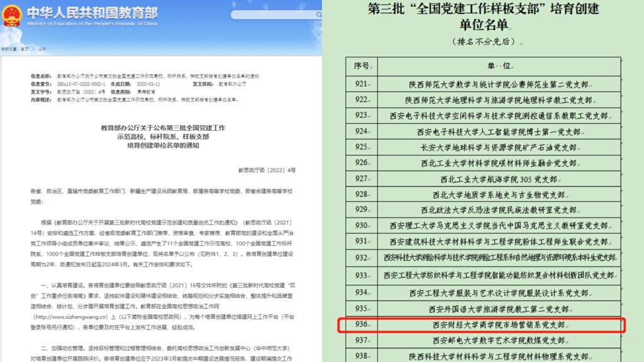Select row 931 西安建筑科技大学 unit
644x362 pixels.
(499, 241)
